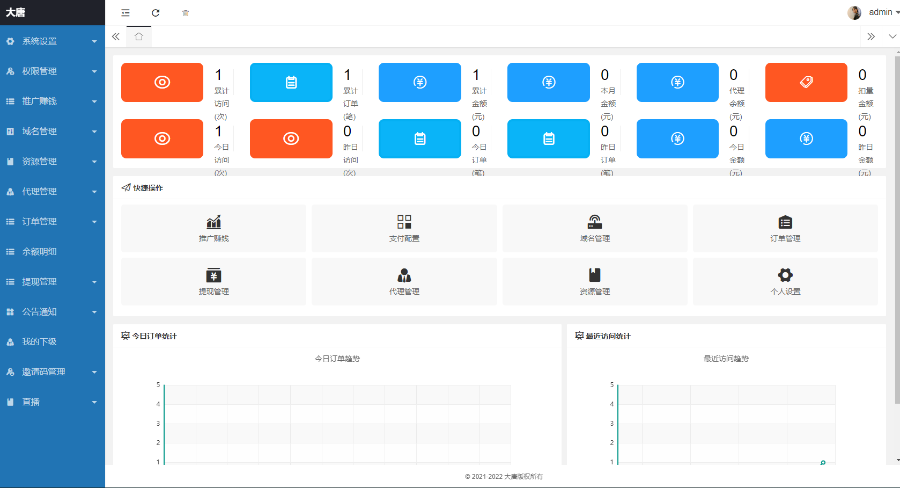Open the 提现管理 quick action tile
The height and width of the screenshot is (488, 900).
coord(214,281)
